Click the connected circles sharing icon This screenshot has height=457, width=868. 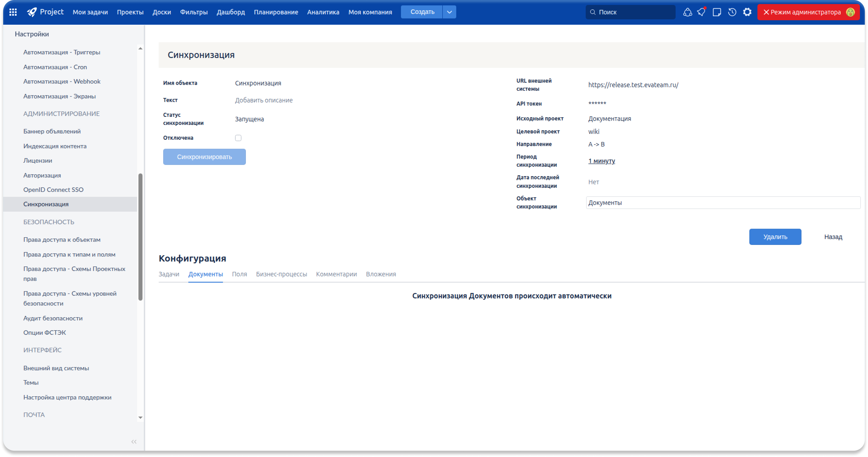(687, 12)
